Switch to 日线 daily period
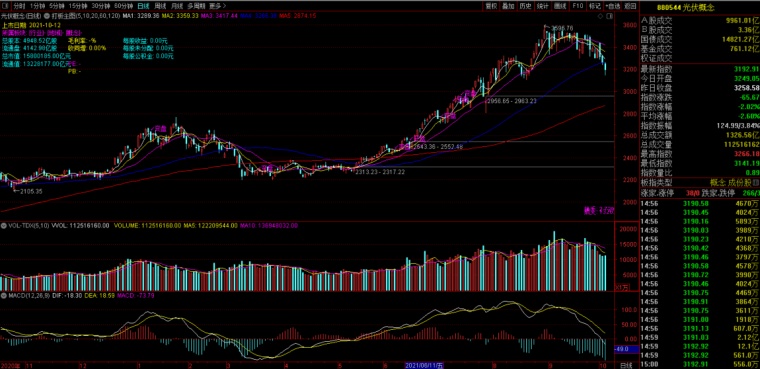The height and width of the screenshot is (369, 760). (x=143, y=6)
